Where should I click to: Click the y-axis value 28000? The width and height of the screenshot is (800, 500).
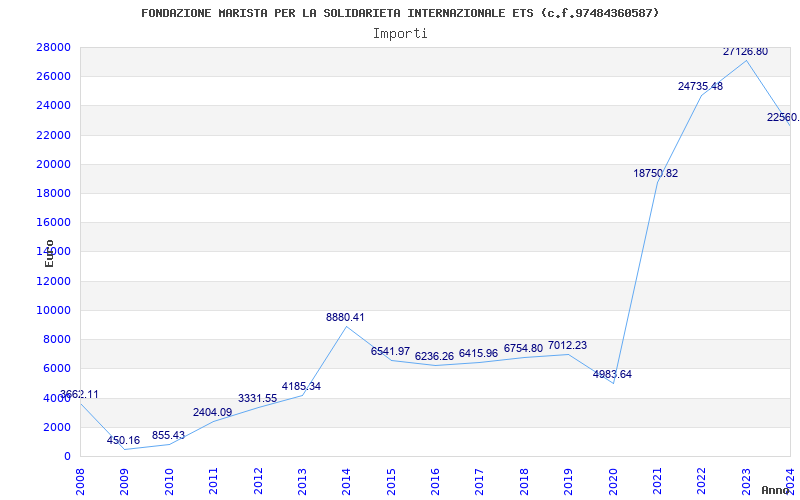click(54, 47)
